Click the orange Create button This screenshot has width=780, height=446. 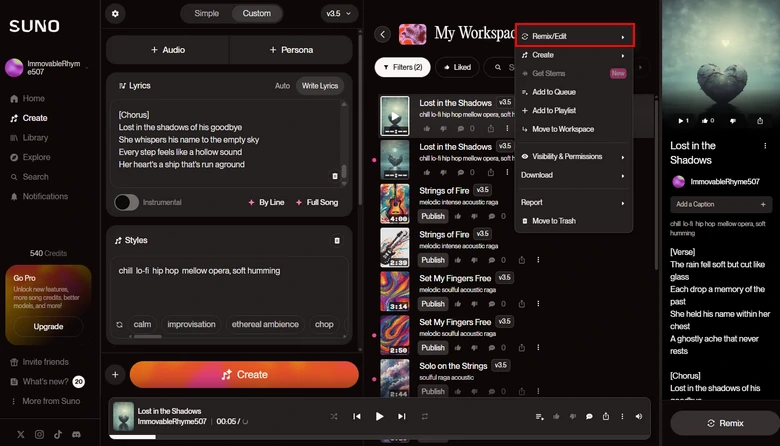244,374
